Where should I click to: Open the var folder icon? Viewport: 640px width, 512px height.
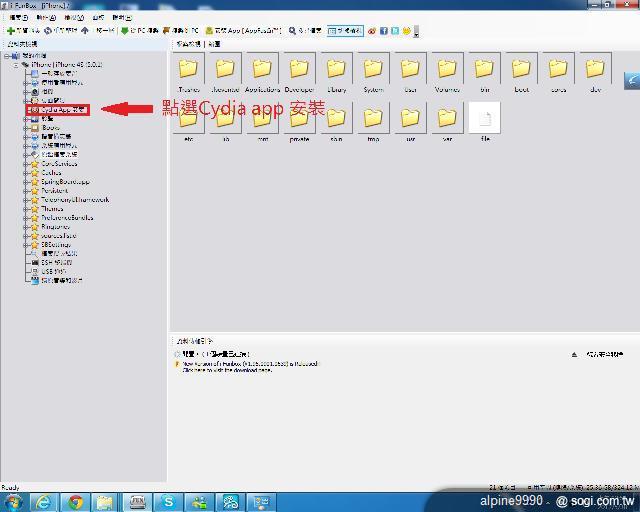(447, 118)
